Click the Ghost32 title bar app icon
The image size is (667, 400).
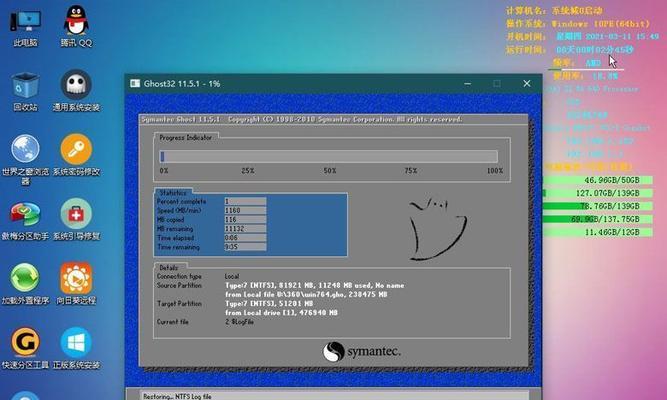[x=135, y=83]
